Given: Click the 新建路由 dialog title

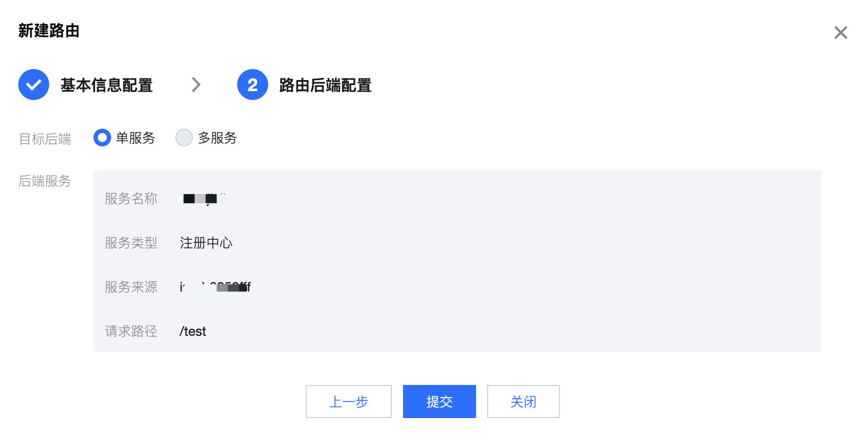Looking at the screenshot, I should pos(49,31).
